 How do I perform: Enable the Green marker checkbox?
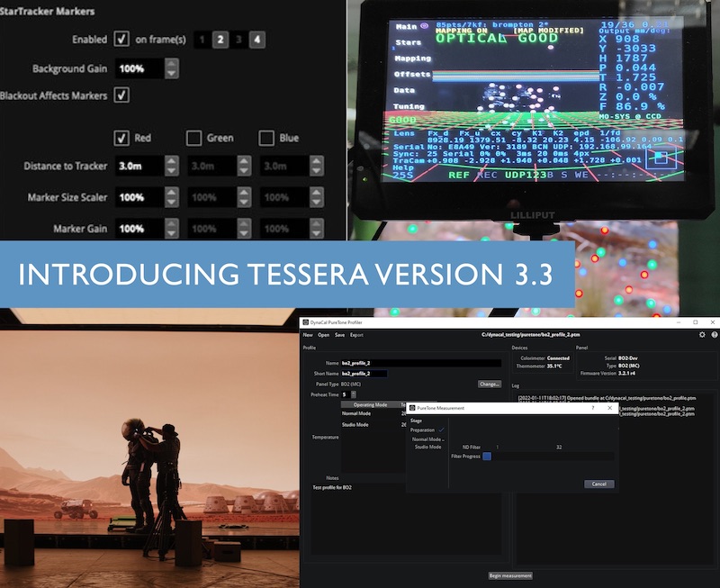[x=193, y=138]
